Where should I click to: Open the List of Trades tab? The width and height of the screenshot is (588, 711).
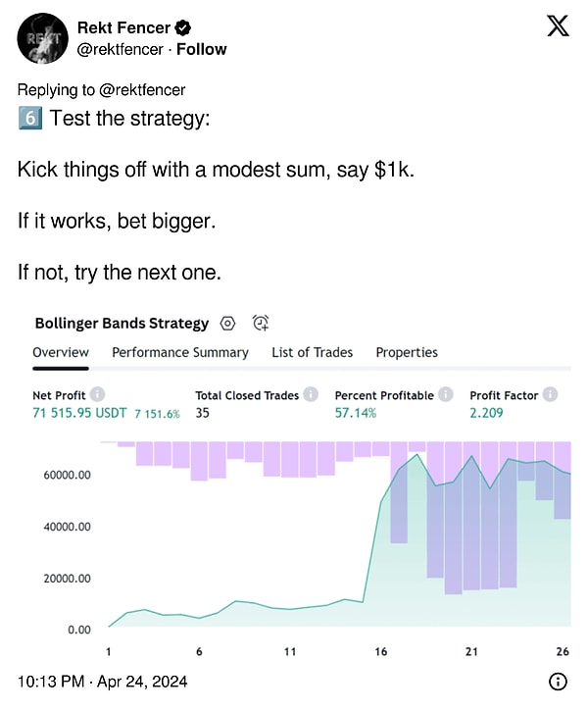[x=312, y=352]
